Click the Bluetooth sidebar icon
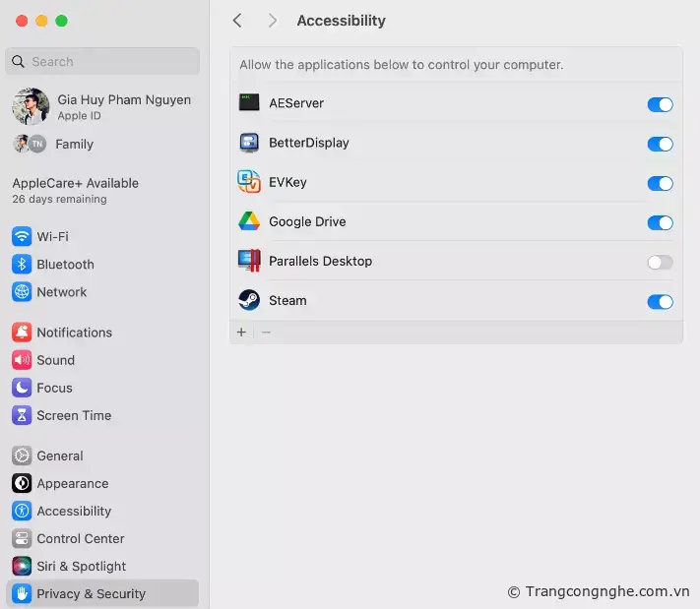 point(22,265)
